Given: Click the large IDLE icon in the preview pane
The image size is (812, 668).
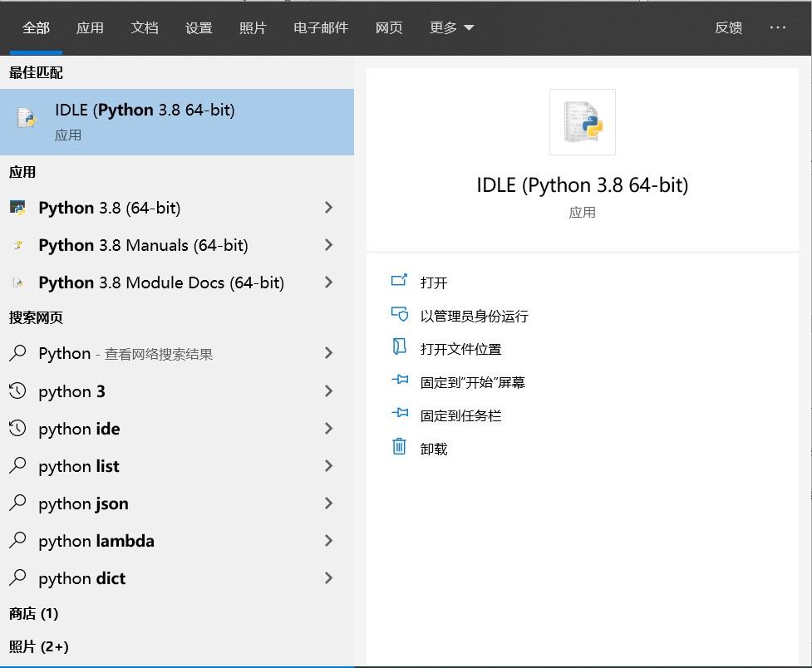Looking at the screenshot, I should click(583, 122).
